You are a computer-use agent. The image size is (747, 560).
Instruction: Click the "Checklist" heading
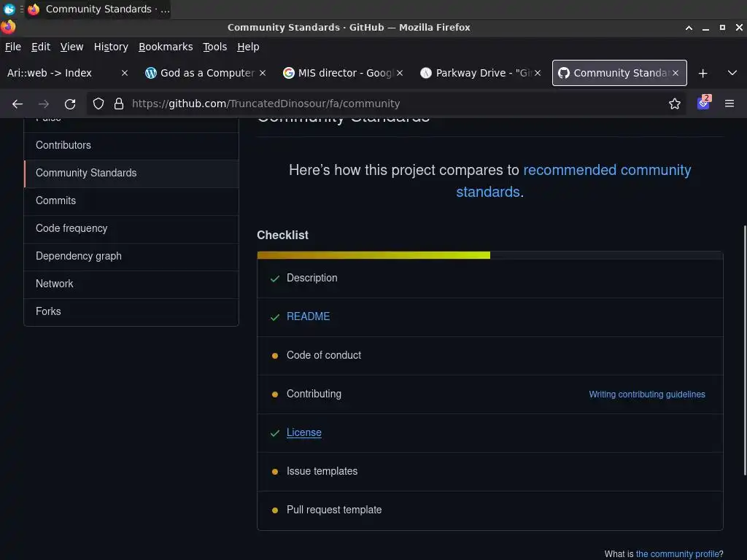coord(282,235)
